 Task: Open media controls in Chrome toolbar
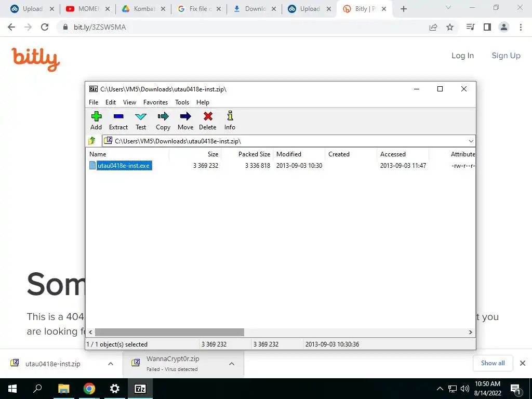tap(470, 27)
